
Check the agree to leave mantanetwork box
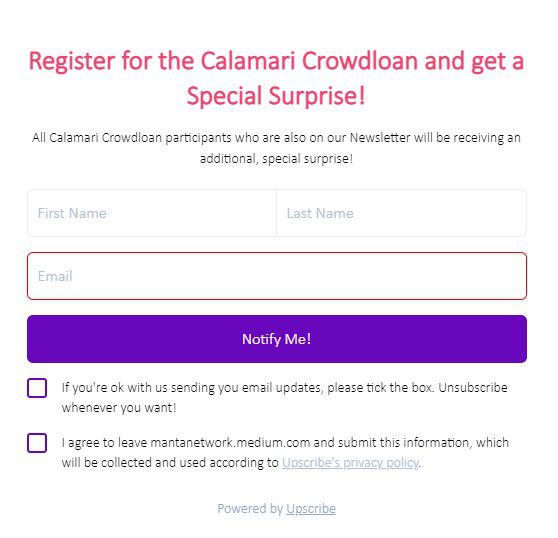coord(37,443)
